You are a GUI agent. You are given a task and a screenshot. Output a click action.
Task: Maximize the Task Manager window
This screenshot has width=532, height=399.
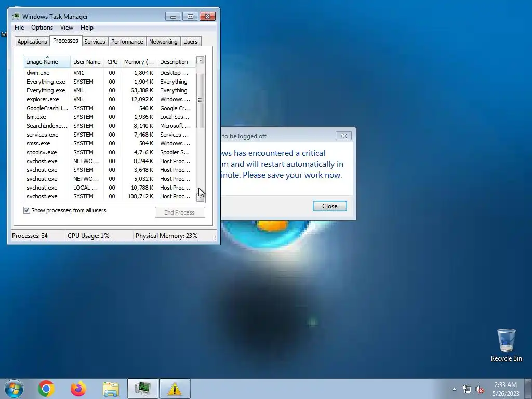click(x=190, y=16)
